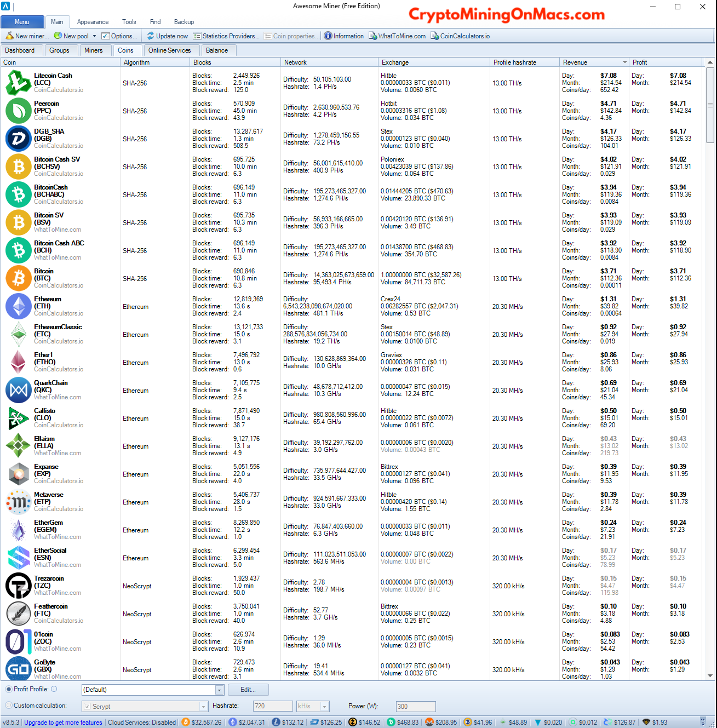
Task: Open Options from the toolbar
Action: pos(119,36)
